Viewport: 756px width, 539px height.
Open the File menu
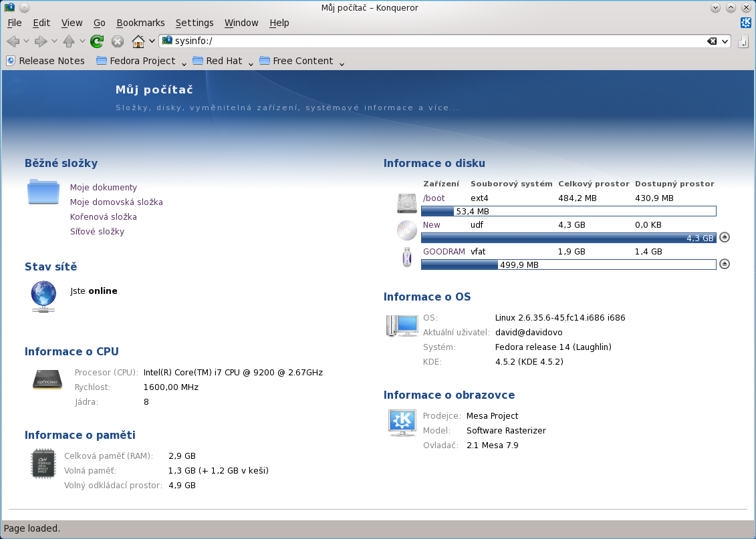click(15, 23)
